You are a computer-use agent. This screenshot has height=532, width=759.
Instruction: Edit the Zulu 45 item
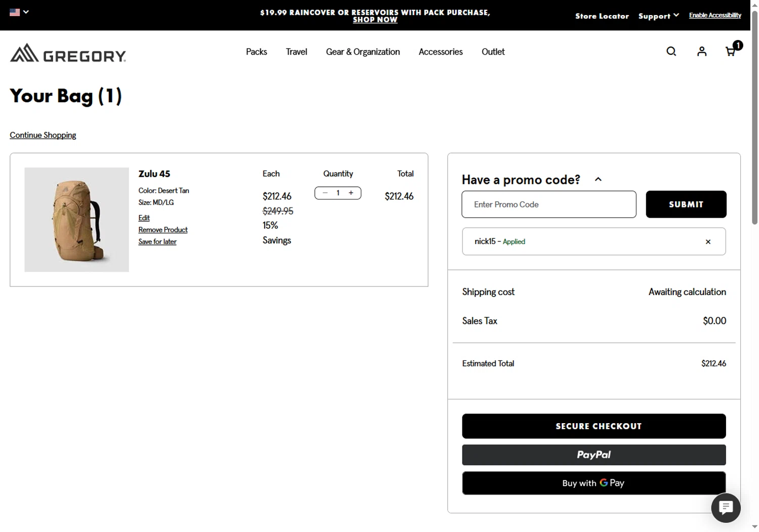[x=144, y=218]
